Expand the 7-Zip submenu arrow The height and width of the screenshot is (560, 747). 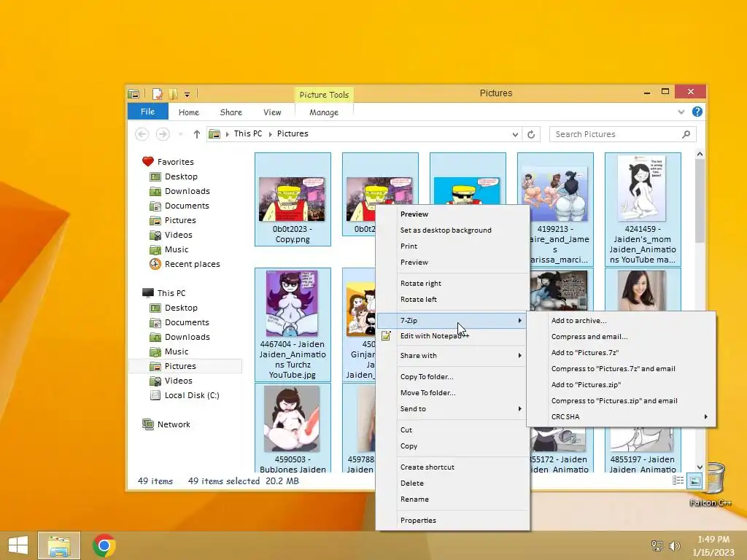[x=519, y=321]
